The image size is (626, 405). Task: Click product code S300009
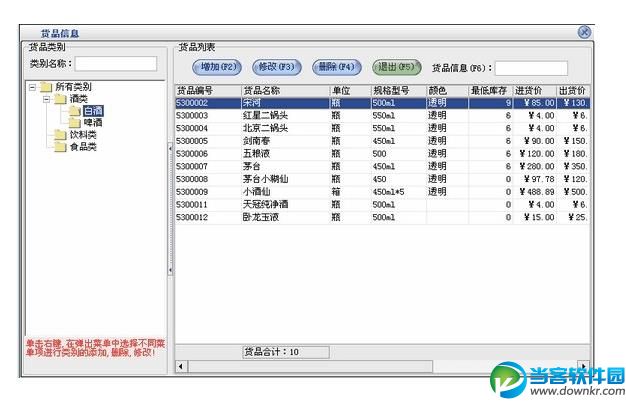point(192,192)
